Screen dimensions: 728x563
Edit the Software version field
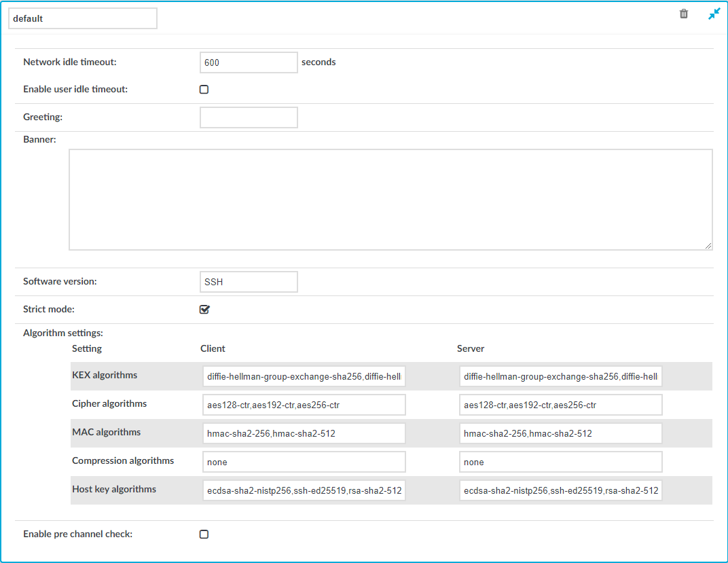click(249, 282)
